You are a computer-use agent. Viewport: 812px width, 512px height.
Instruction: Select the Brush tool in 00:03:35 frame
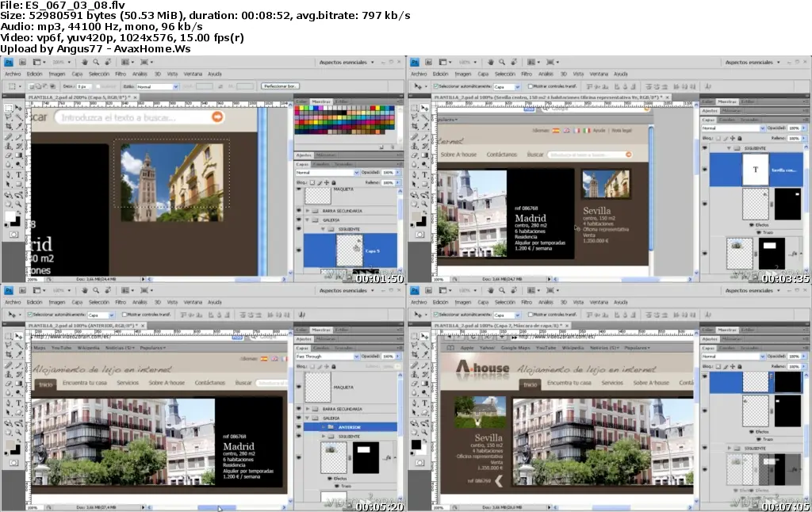425,137
